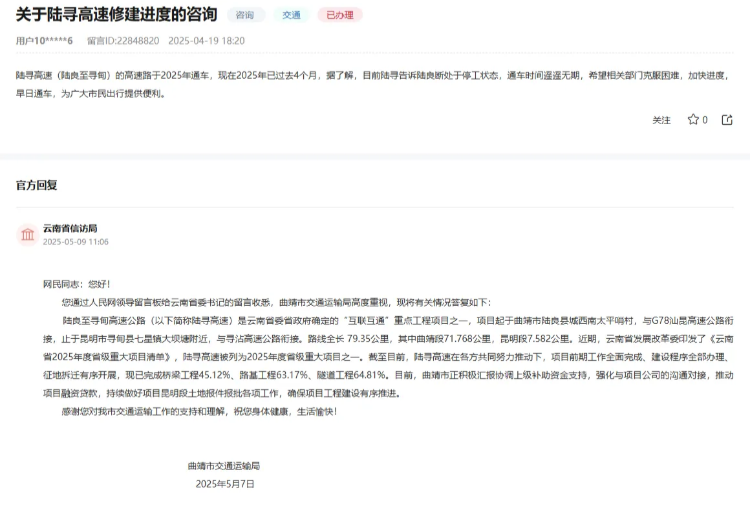Viewport: 750px width, 514px height.
Task: Click the star favorite icon
Action: (693, 120)
